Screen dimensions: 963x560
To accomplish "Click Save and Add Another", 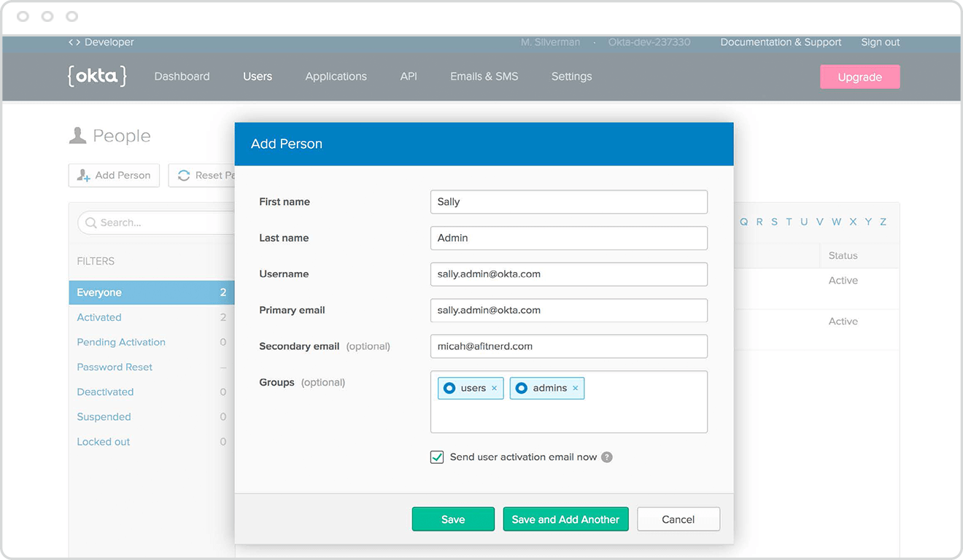I will [565, 519].
